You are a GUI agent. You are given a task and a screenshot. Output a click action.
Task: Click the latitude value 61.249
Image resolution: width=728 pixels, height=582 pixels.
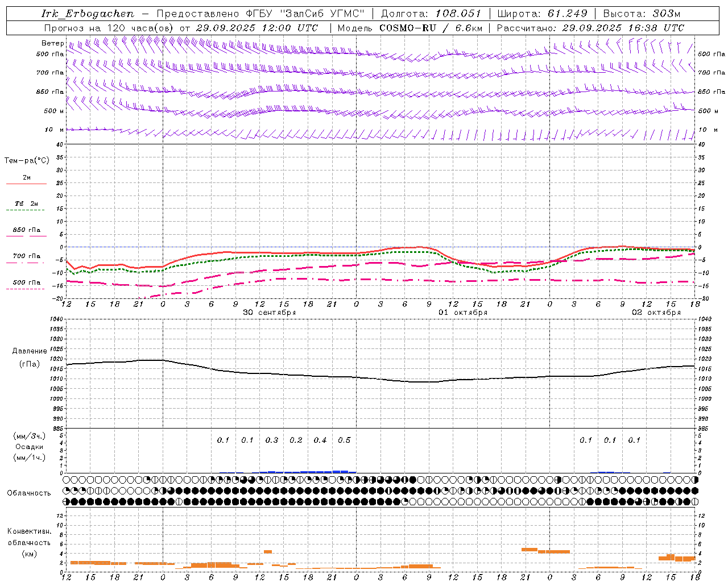pos(568,14)
